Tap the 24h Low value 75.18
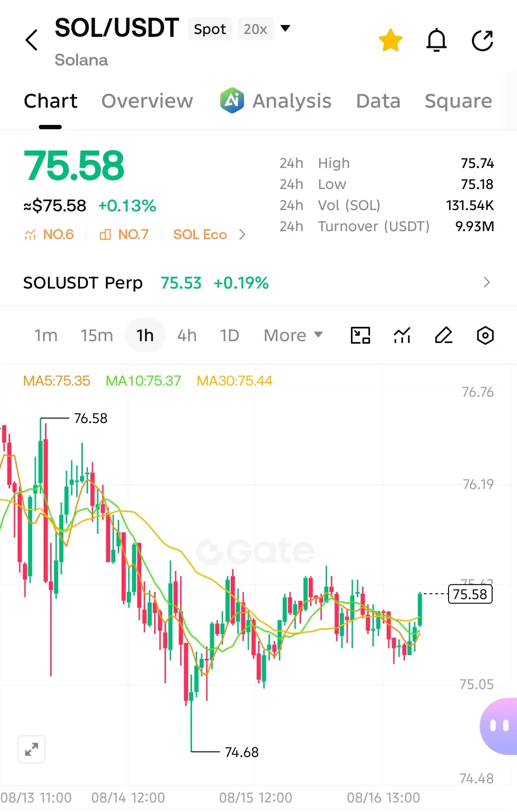 coord(477,184)
